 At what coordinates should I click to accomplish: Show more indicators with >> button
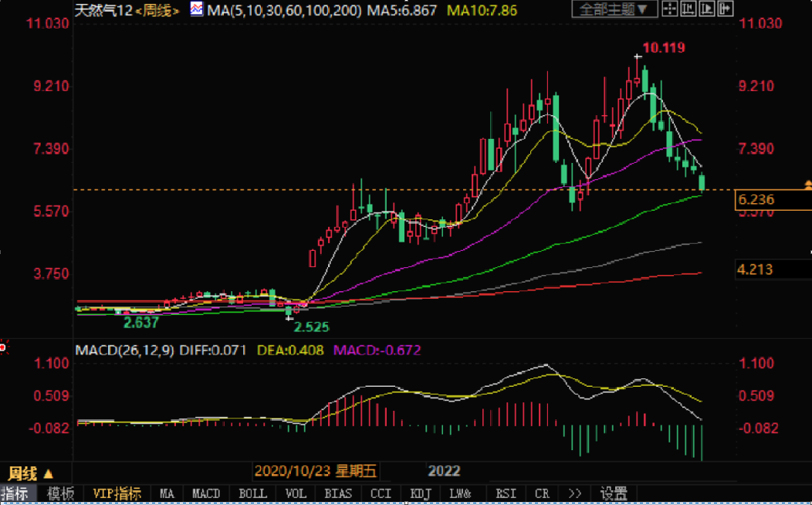573,493
